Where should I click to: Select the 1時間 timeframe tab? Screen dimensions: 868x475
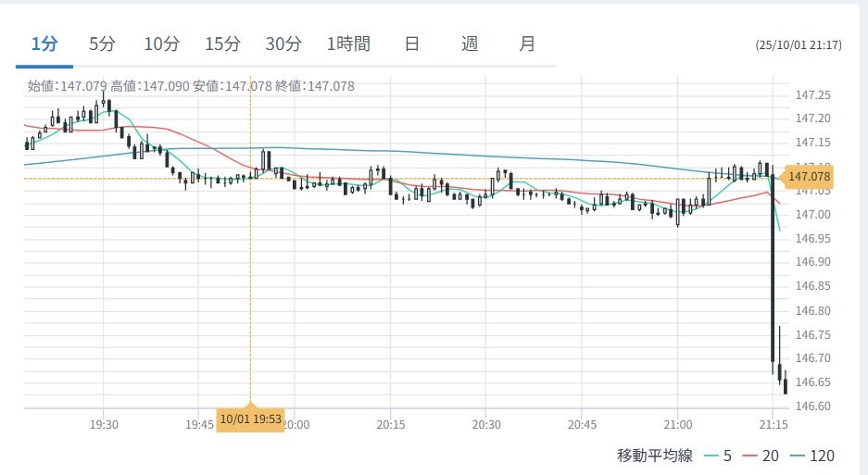[x=348, y=44]
